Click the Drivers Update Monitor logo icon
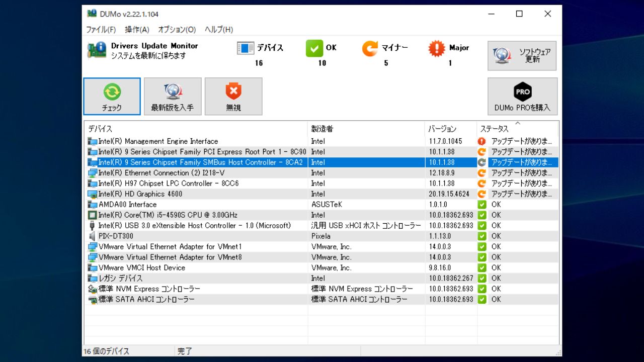Image resolution: width=644 pixels, height=362 pixels. tap(97, 50)
